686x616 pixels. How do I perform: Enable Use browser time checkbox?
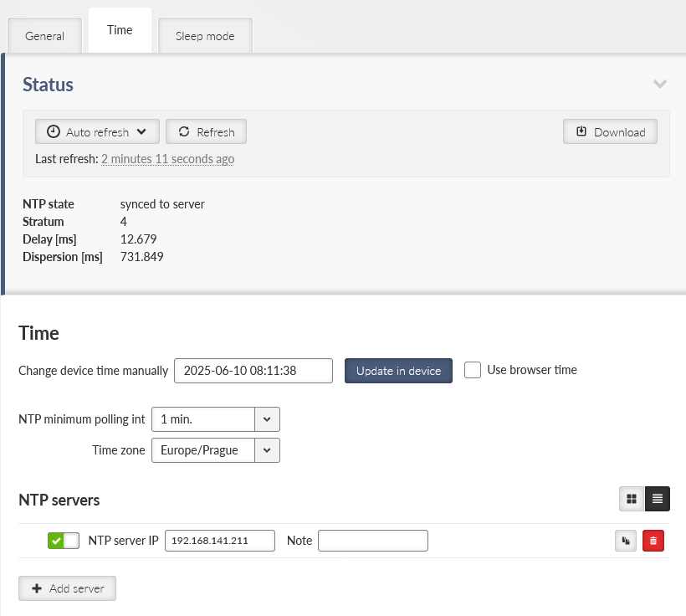click(x=473, y=370)
